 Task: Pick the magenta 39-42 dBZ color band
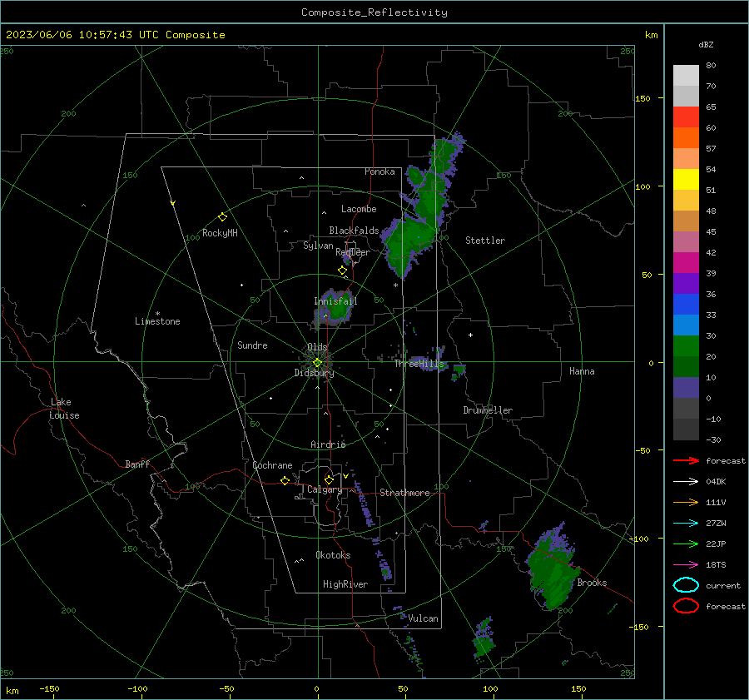pos(686,263)
